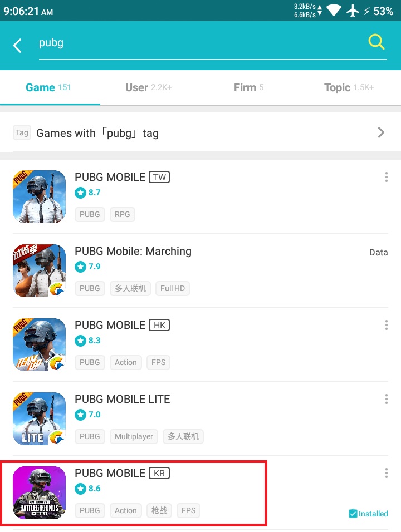Tap the PUBG MOBILE KR icon
401x532 pixels.
click(40, 492)
